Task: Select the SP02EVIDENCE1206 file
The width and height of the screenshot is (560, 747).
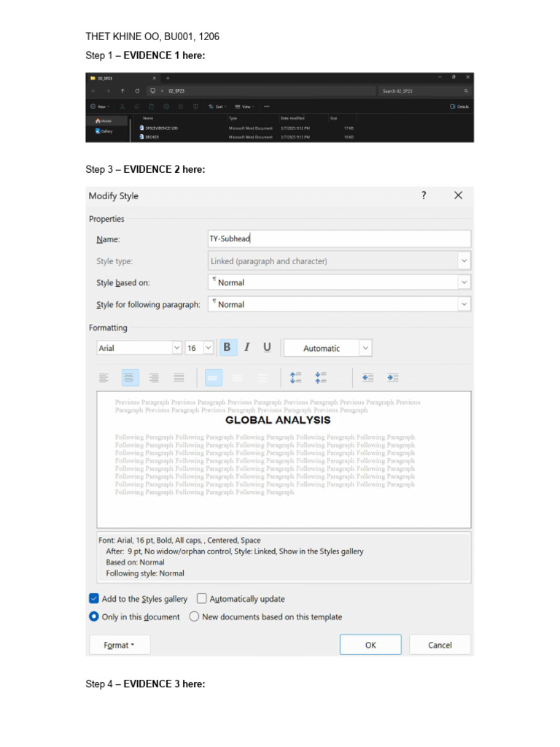Action: click(161, 128)
